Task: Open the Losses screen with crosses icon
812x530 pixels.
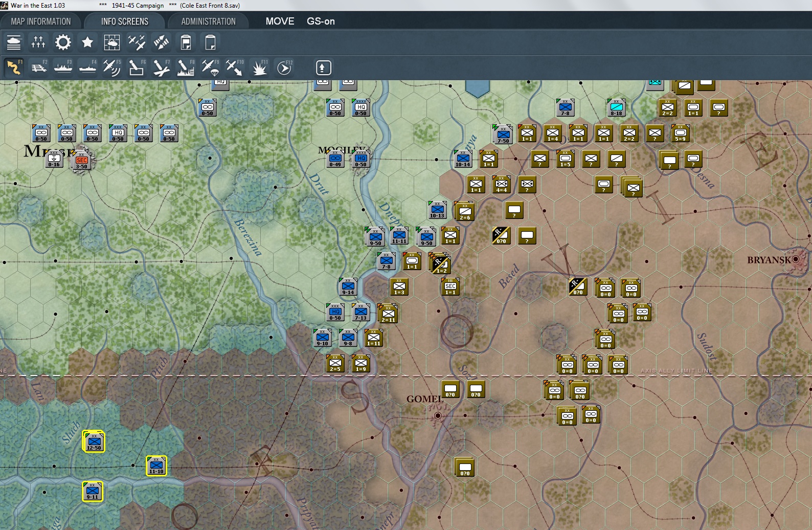Action: 38,42
